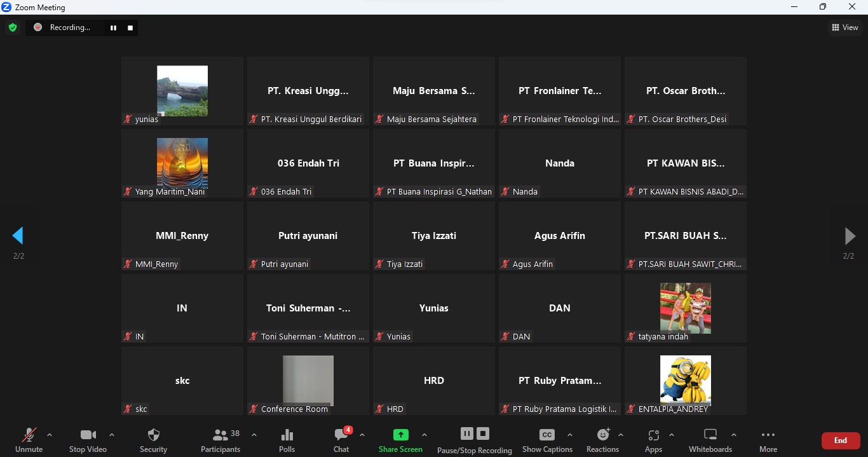
Task: Open the Security shield options
Action: click(x=153, y=440)
